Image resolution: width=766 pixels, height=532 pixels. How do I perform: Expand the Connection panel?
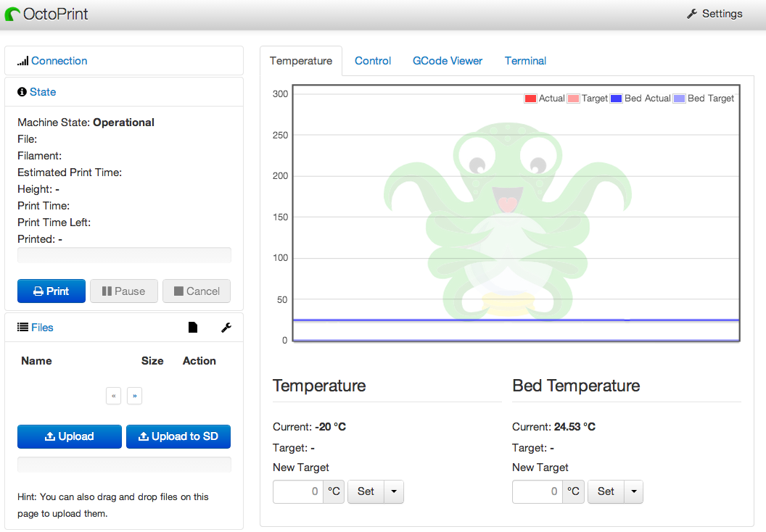coord(59,61)
